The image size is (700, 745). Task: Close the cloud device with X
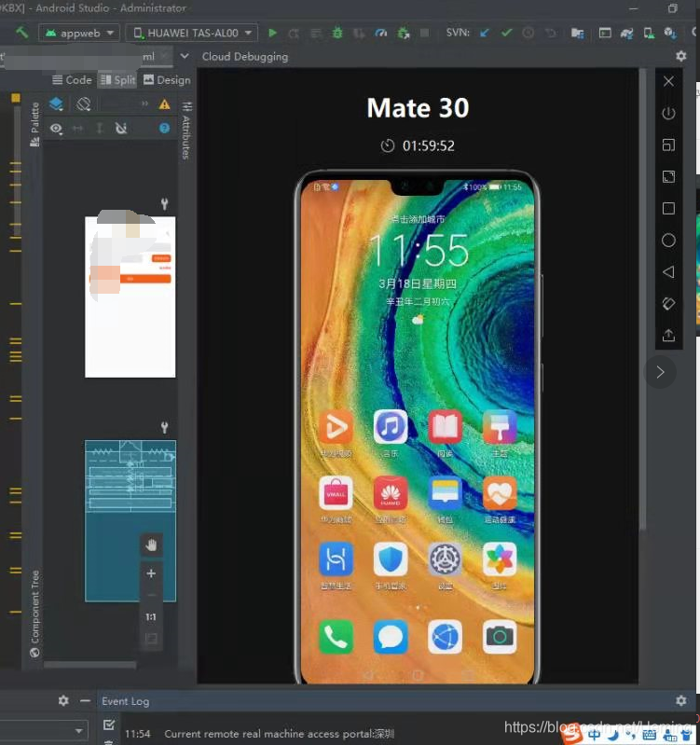pyautogui.click(x=668, y=81)
